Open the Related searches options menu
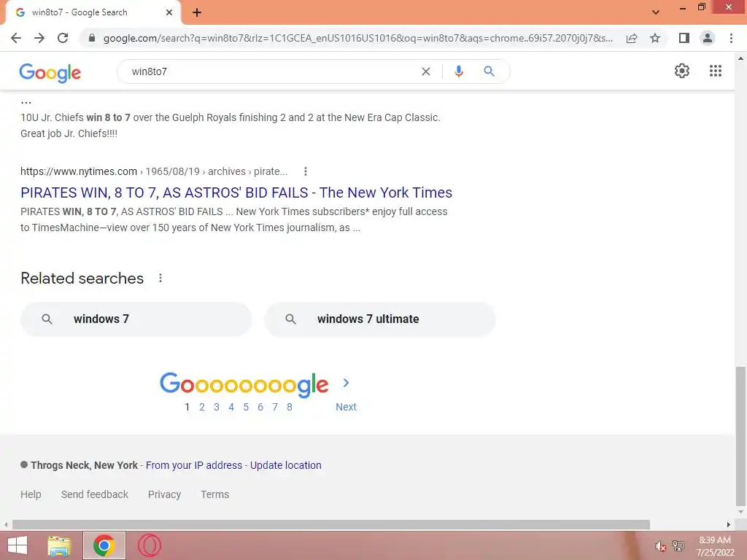The height and width of the screenshot is (560, 747). click(x=160, y=278)
